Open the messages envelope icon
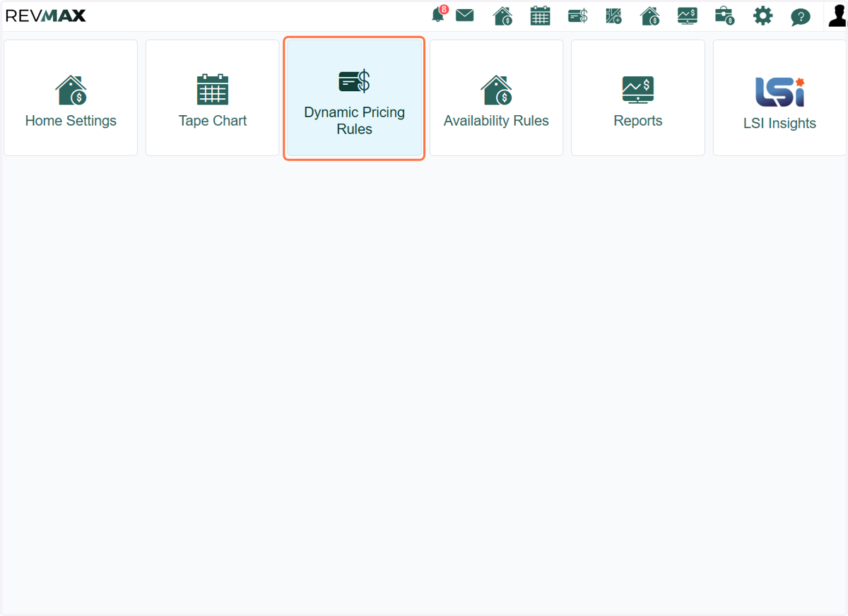848x616 pixels. click(x=464, y=15)
